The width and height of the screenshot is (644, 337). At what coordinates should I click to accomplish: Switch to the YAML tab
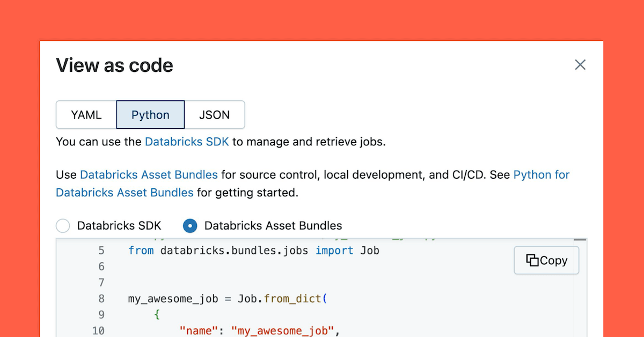click(x=86, y=114)
